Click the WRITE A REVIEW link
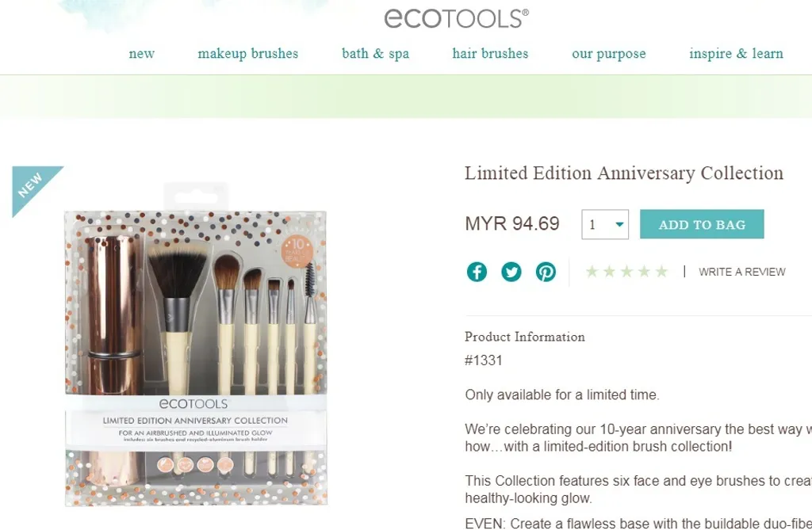Viewport: 812px width, 530px height. click(x=741, y=272)
